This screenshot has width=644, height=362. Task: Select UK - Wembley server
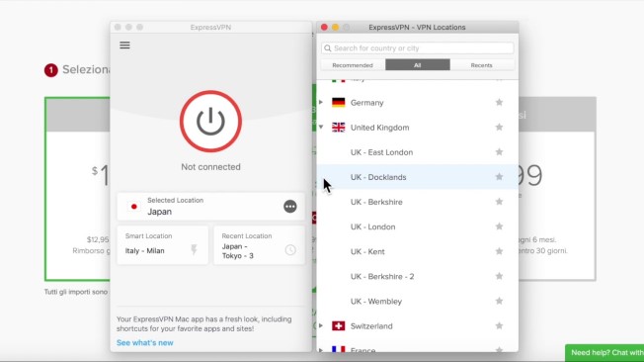(x=417, y=301)
